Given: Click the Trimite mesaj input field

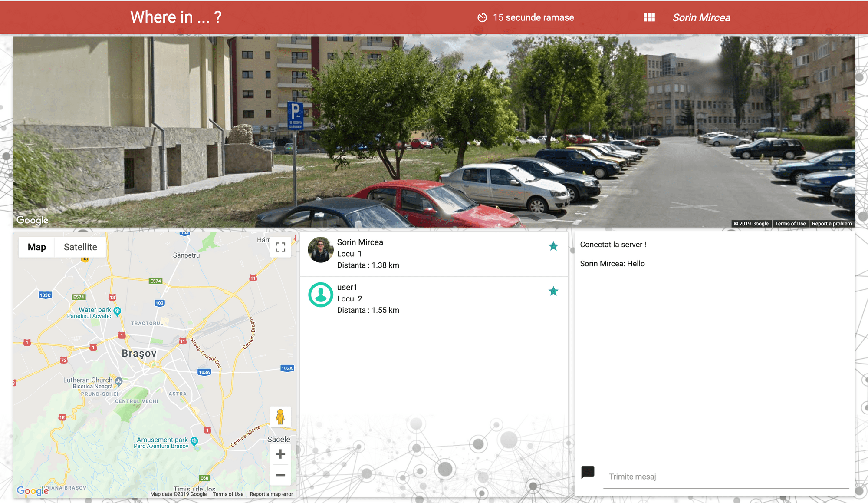Looking at the screenshot, I should [x=726, y=477].
